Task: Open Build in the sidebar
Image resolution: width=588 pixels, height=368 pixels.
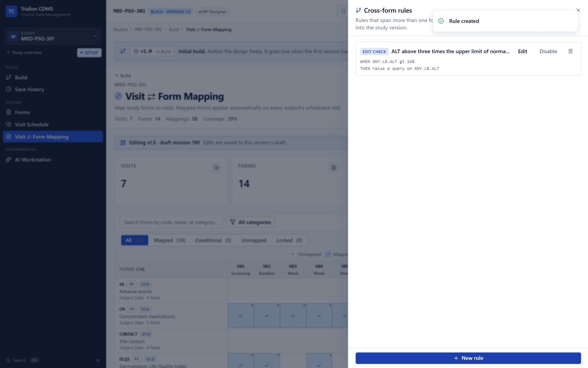Action: click(x=53, y=78)
